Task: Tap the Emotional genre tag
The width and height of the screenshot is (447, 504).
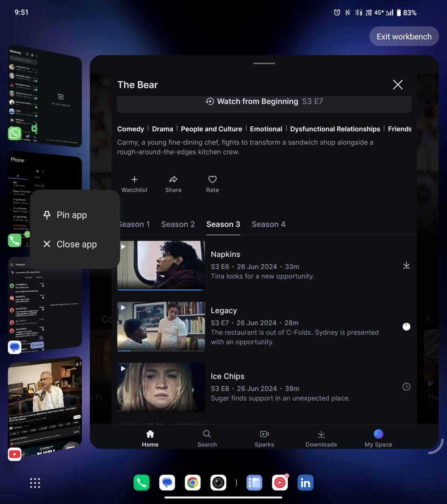Action: (x=266, y=129)
